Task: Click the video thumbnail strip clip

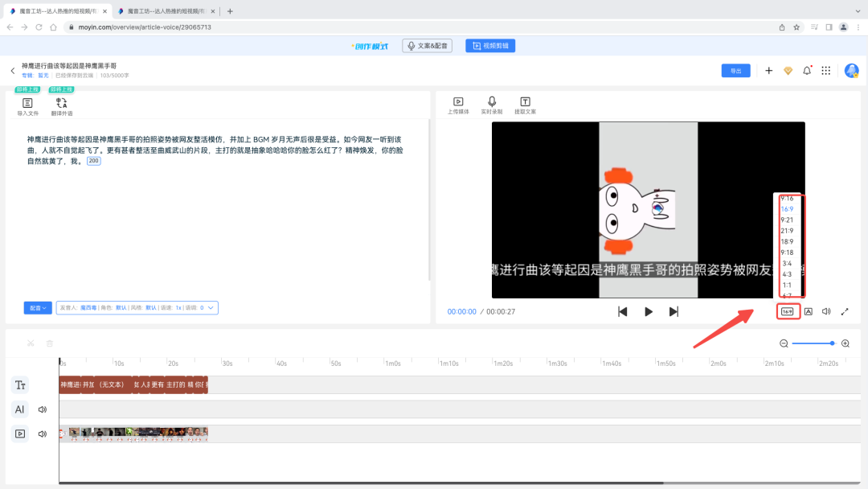Action: click(x=133, y=434)
